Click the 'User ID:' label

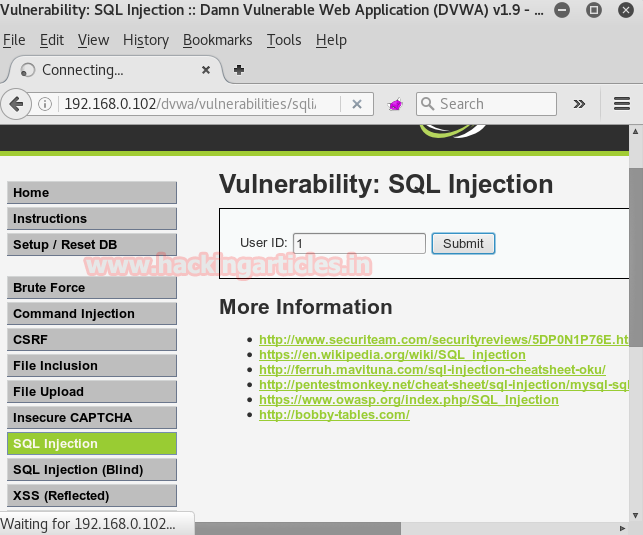(264, 243)
